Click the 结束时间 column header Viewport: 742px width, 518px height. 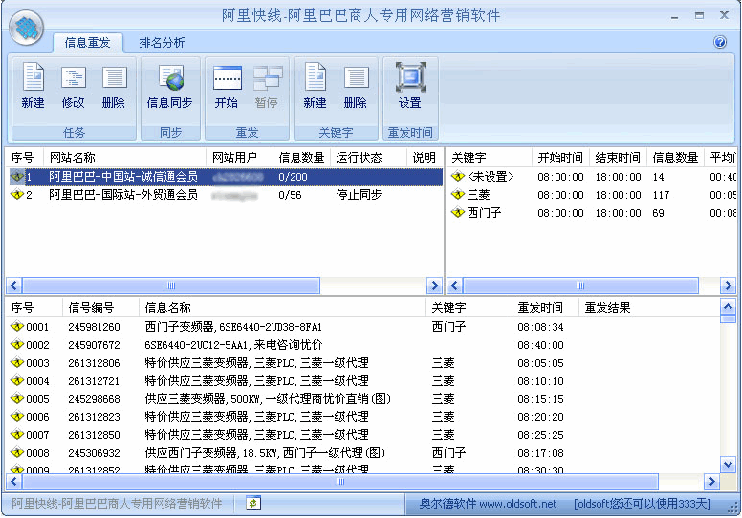tap(618, 158)
